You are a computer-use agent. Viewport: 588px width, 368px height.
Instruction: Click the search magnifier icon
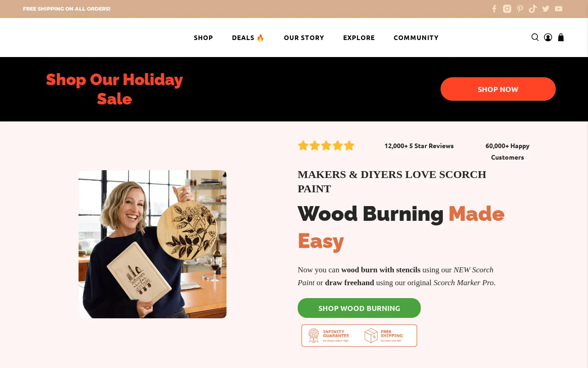(535, 37)
